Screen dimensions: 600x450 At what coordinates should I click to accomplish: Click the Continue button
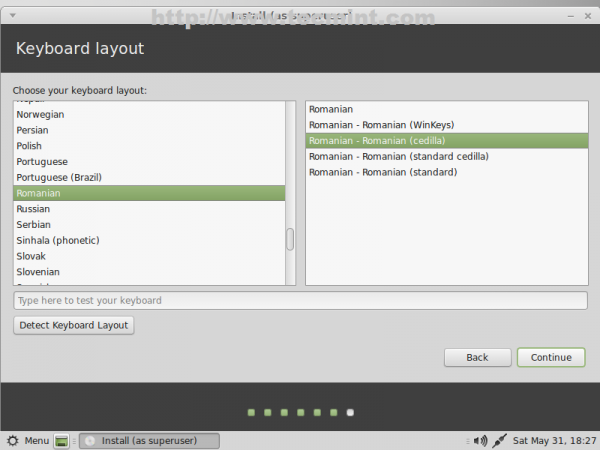click(x=551, y=357)
